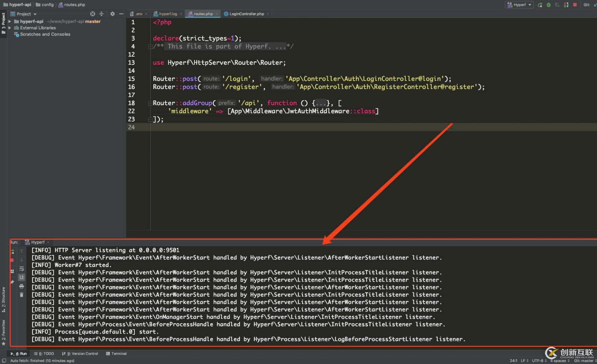
Task: Unfold the addGroup function at line 18
Action: tap(150, 103)
